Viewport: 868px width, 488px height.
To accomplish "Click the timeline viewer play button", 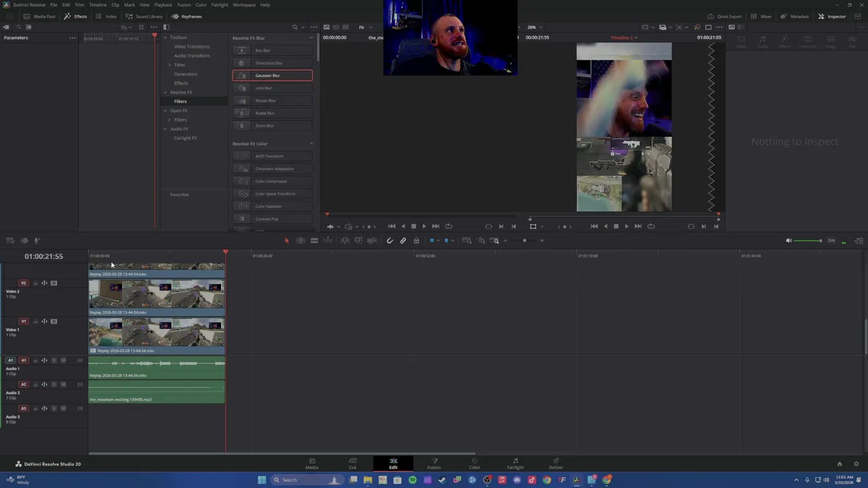I will [626, 226].
